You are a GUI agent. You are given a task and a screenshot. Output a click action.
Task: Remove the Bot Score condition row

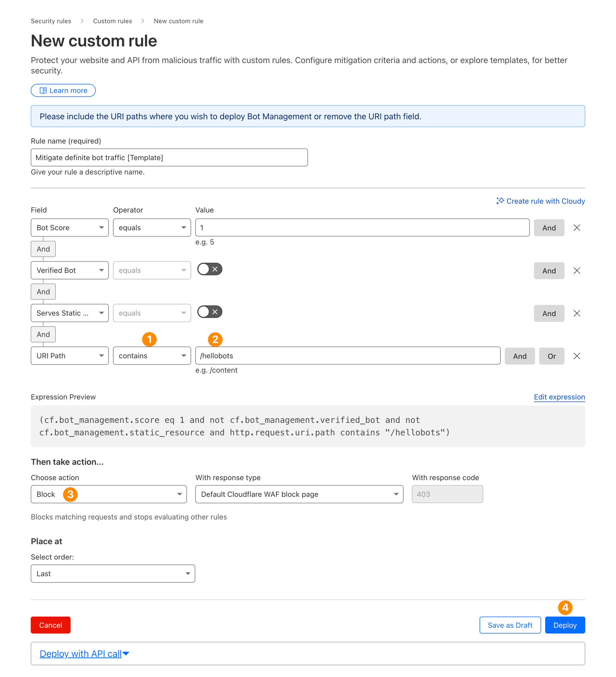pos(577,228)
